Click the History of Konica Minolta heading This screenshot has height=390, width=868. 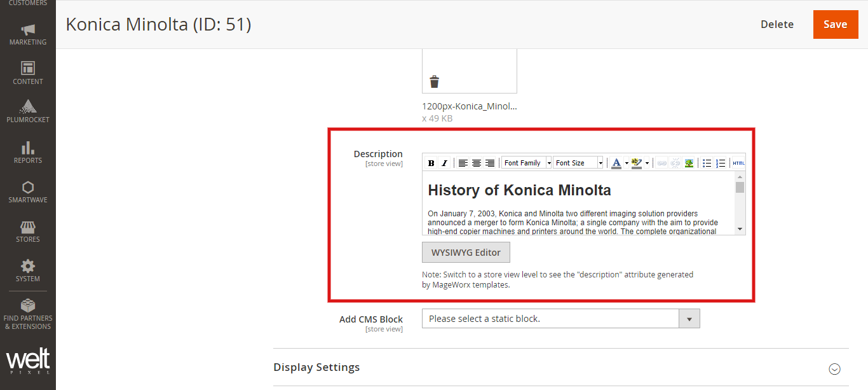519,190
